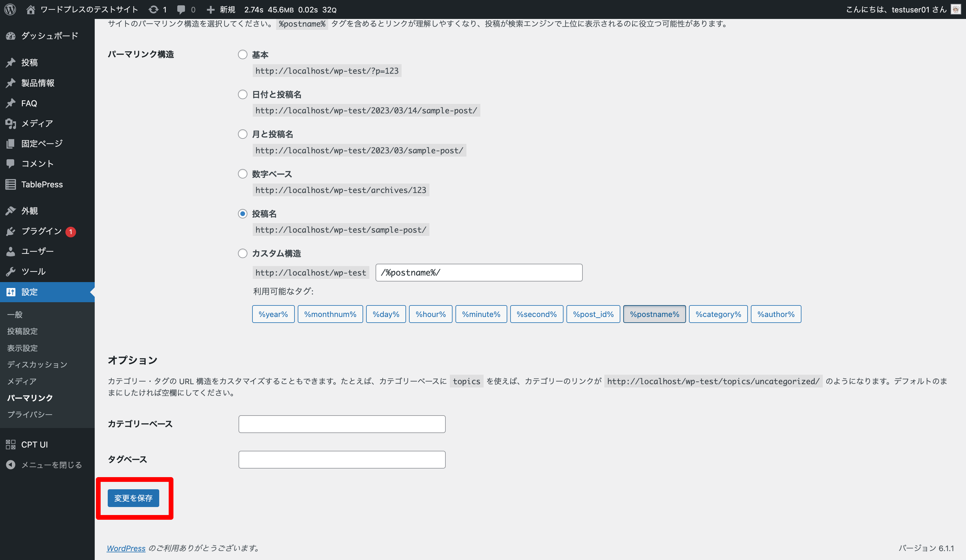Click the タグベース input field
This screenshot has height=560, width=966.
(x=342, y=460)
